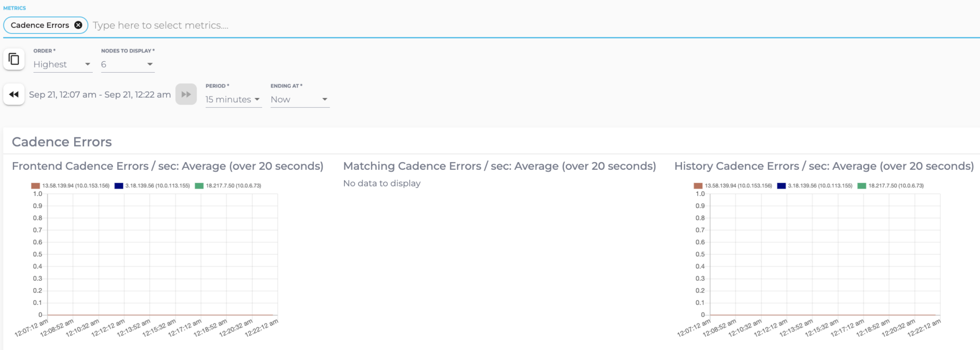Click the Nodes to Display dropdown caret
980x350 pixels.
coord(149,64)
